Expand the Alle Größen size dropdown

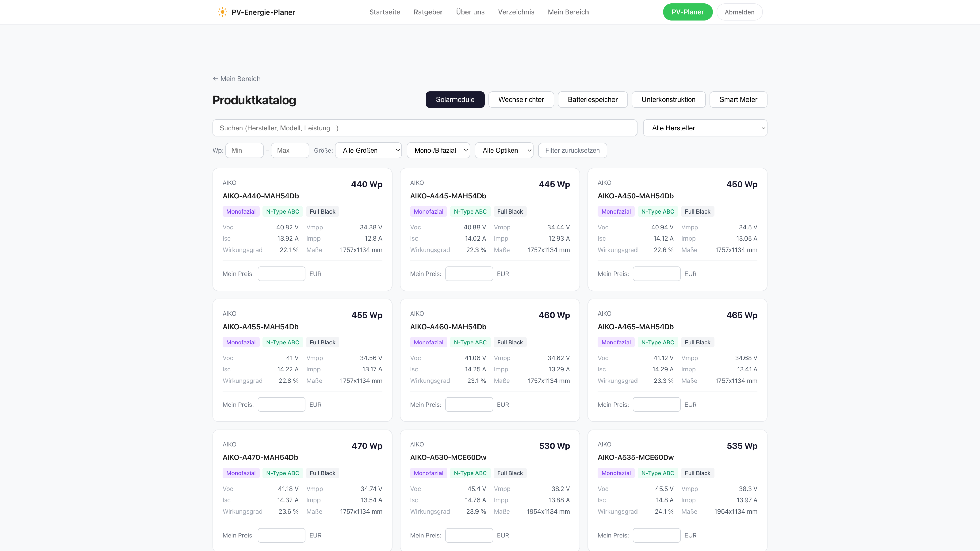point(368,151)
